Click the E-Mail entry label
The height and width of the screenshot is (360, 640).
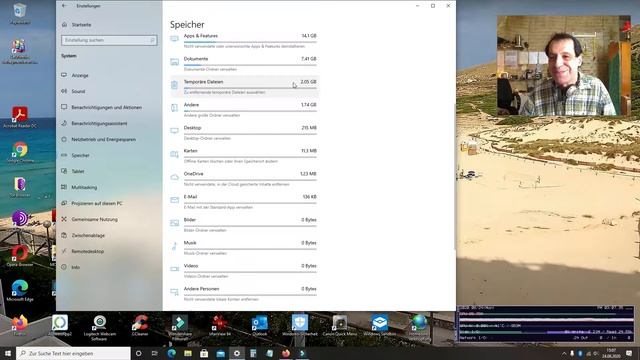190,197
